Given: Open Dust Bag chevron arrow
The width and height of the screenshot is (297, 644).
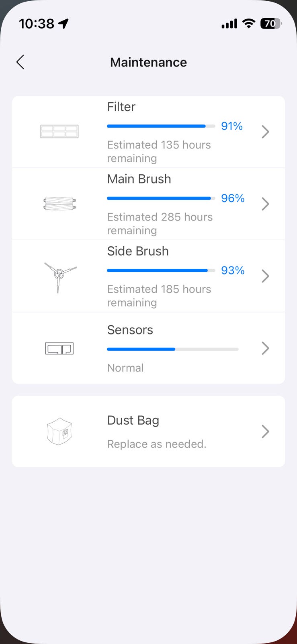Looking at the screenshot, I should pyautogui.click(x=265, y=431).
